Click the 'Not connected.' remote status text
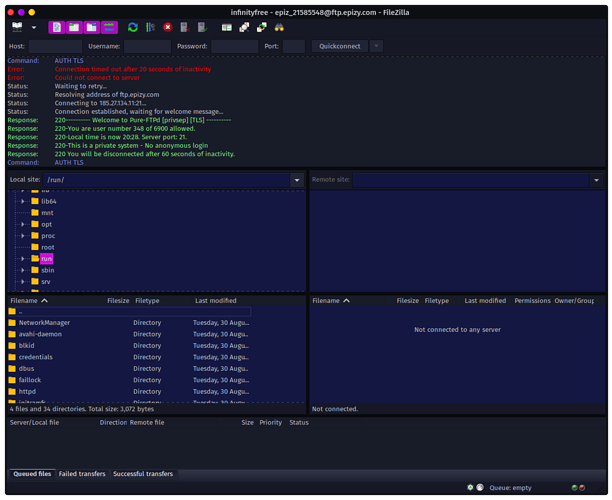This screenshot has width=612, height=500. tap(334, 409)
